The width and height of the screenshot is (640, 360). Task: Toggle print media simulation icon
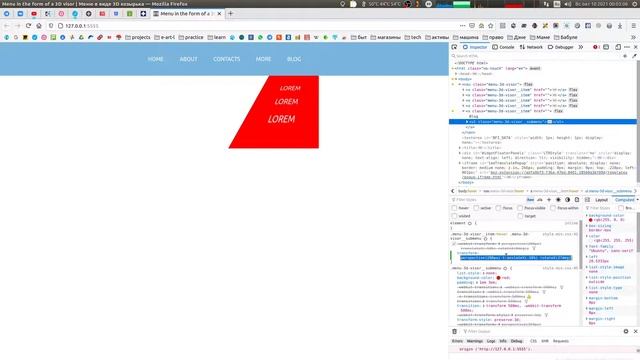577,200
